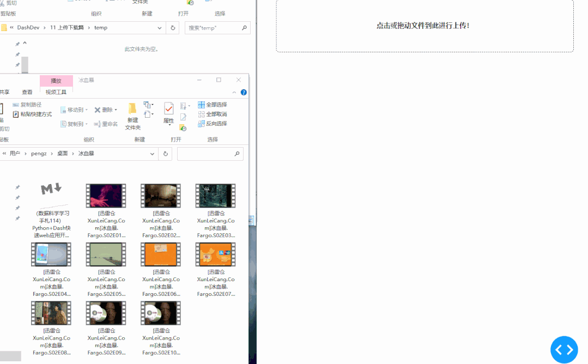Switch to the 播放 (Play) ribbon tab
Screen dimensions: 588x364
(x=56, y=81)
